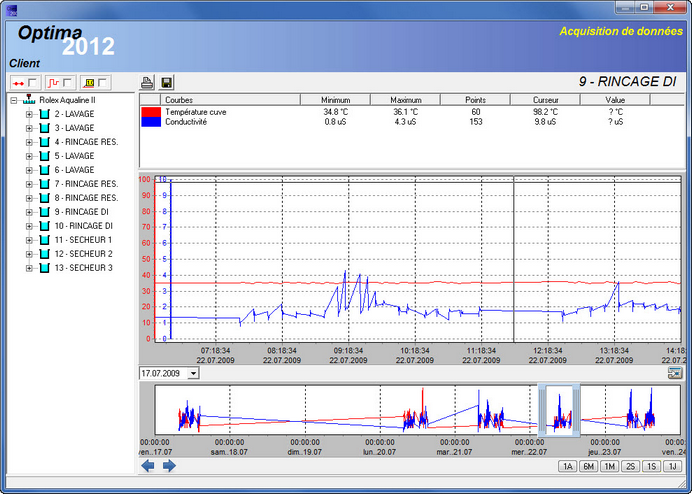Click the tank icon for 9 - RINCAGE DI
The width and height of the screenshot is (692, 494).
[x=45, y=212]
